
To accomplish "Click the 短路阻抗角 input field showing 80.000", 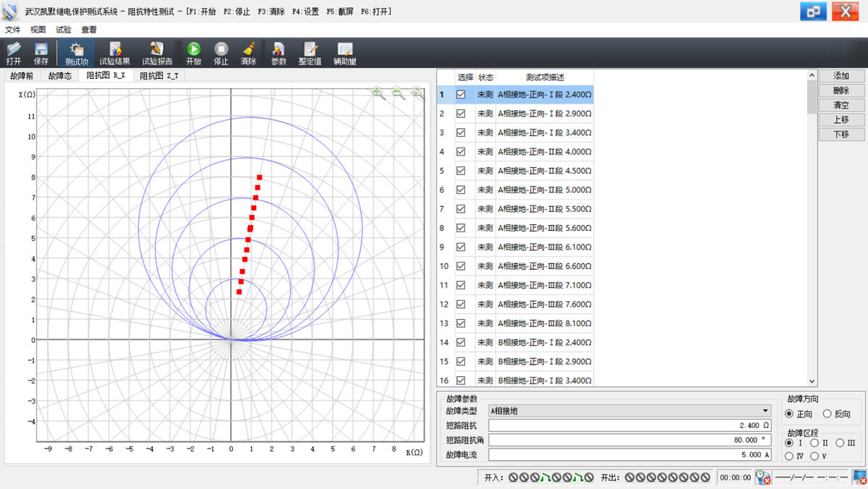I will (629, 440).
